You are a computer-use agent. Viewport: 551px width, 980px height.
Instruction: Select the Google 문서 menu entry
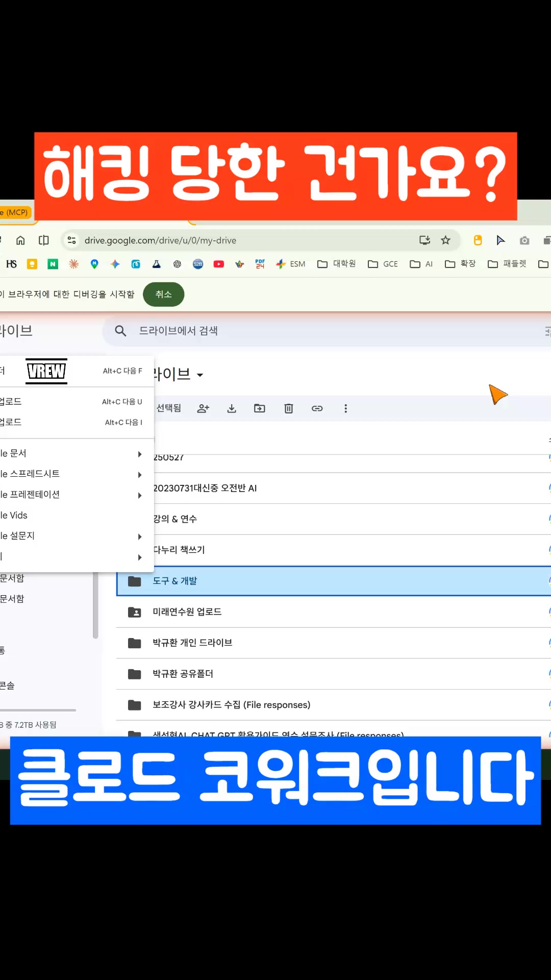coord(77,454)
